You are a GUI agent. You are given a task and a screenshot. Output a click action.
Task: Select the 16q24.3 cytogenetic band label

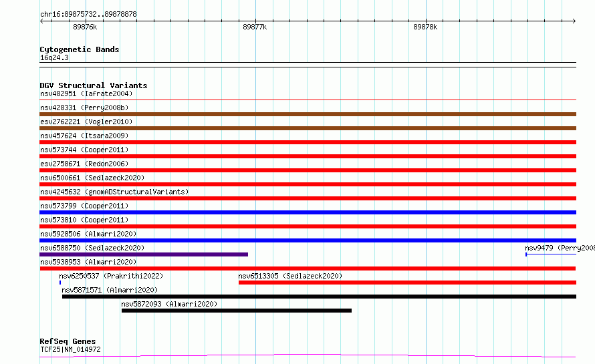tap(54, 57)
